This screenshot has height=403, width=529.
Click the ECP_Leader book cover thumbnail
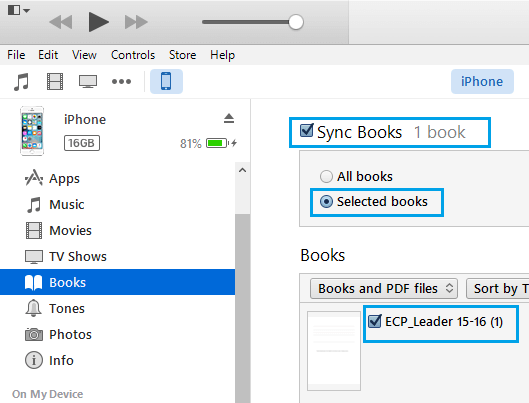pos(334,351)
